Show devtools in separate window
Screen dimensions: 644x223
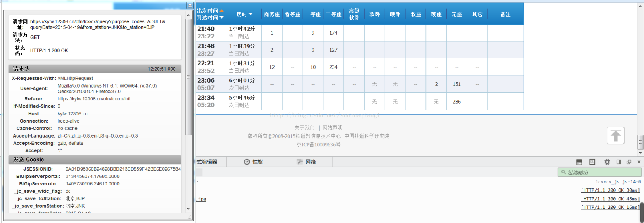629,162
